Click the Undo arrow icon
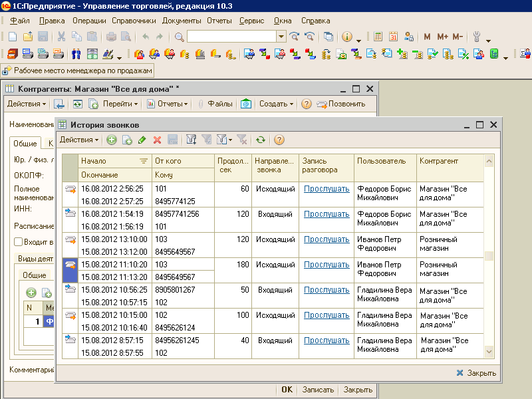 pyautogui.click(x=146, y=37)
